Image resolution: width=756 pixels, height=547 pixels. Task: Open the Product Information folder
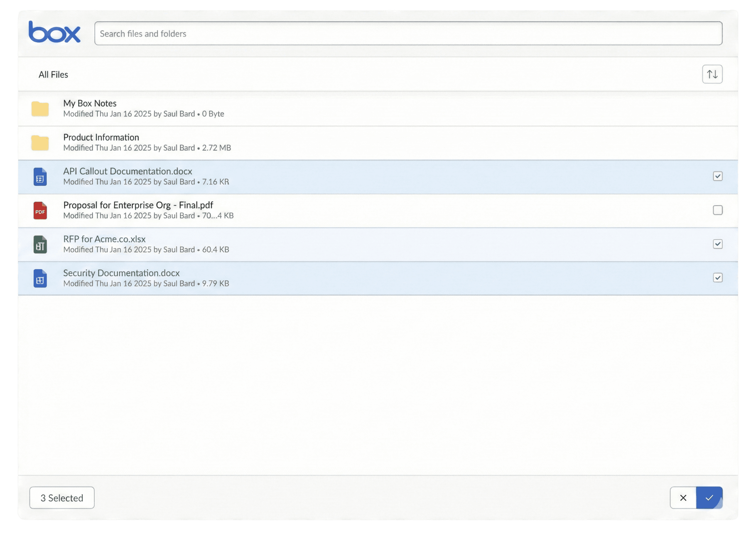point(101,137)
